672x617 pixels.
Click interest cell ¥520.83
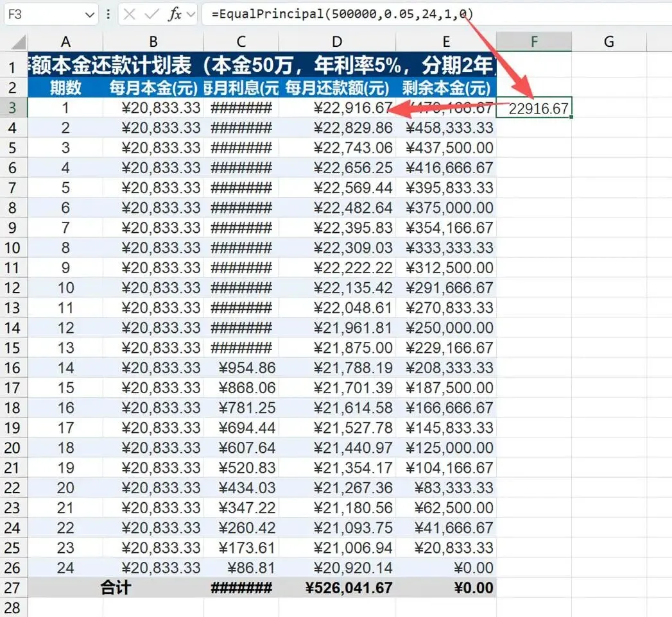[241, 468]
